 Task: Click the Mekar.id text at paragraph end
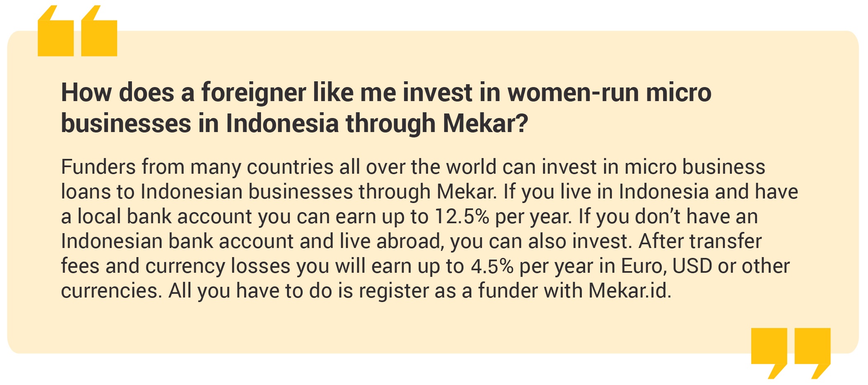630,291
